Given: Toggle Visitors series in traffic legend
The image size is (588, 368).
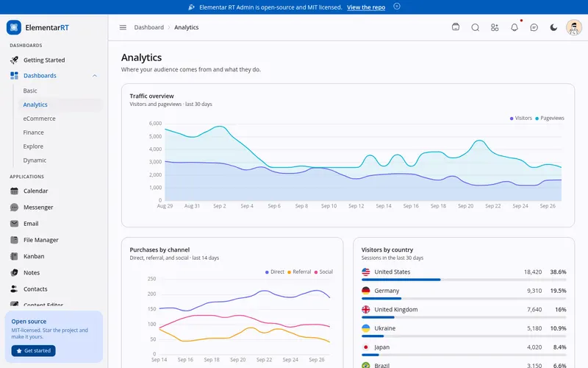Looking at the screenshot, I should (521, 118).
